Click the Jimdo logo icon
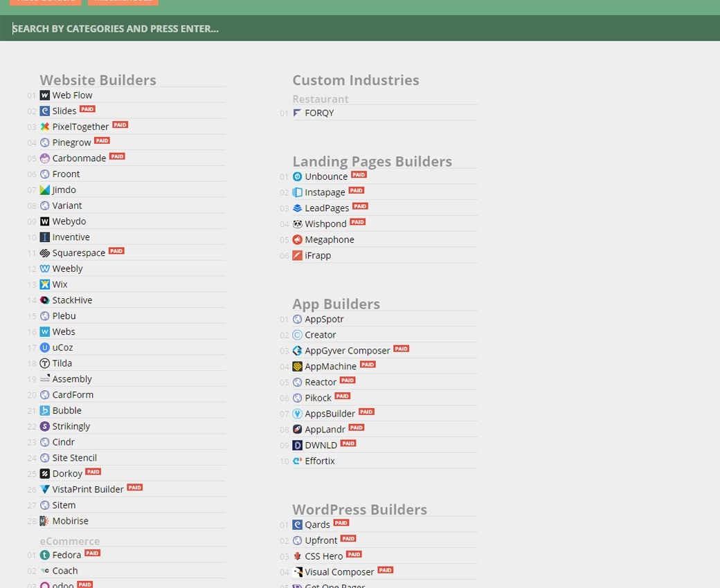Screen dimensions: 720x588 point(45,190)
